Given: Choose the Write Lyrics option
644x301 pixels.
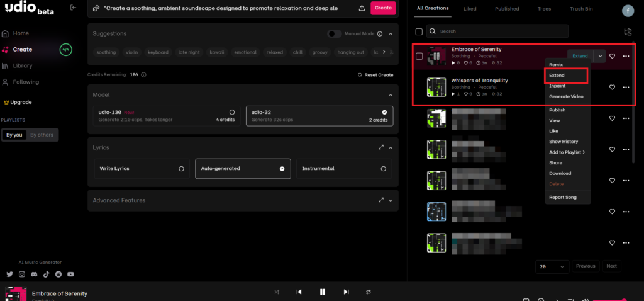Looking at the screenshot, I should click(x=142, y=169).
